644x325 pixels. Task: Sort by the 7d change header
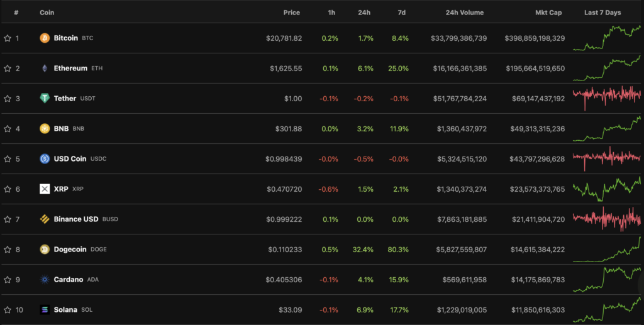[x=402, y=13]
